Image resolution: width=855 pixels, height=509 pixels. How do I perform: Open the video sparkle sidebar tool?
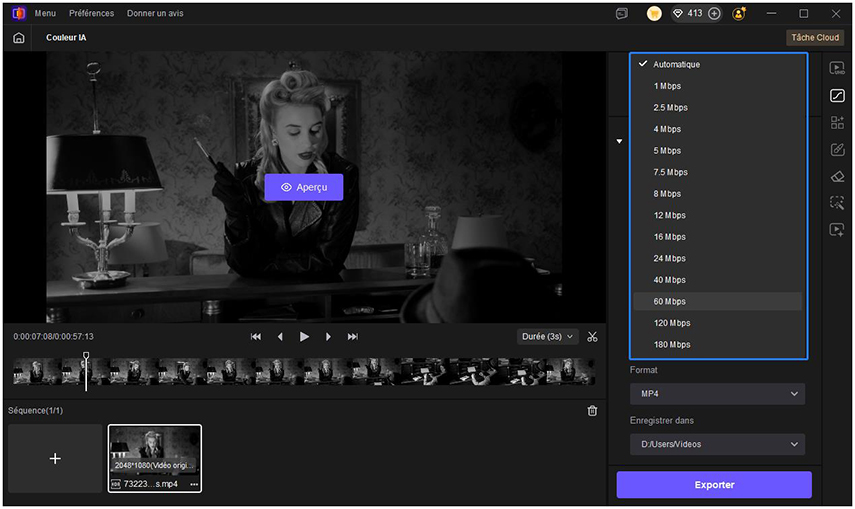[837, 230]
